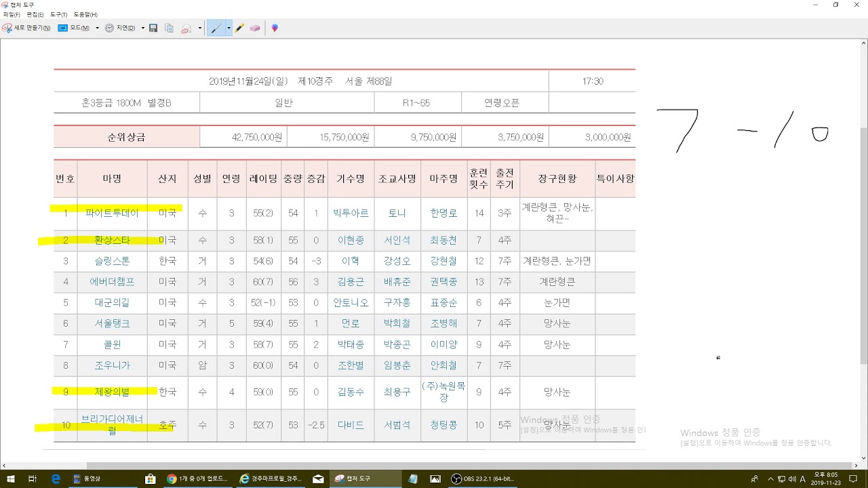Click the trainer name 배휴준
Viewport: 868px width, 488px height.
(x=397, y=282)
